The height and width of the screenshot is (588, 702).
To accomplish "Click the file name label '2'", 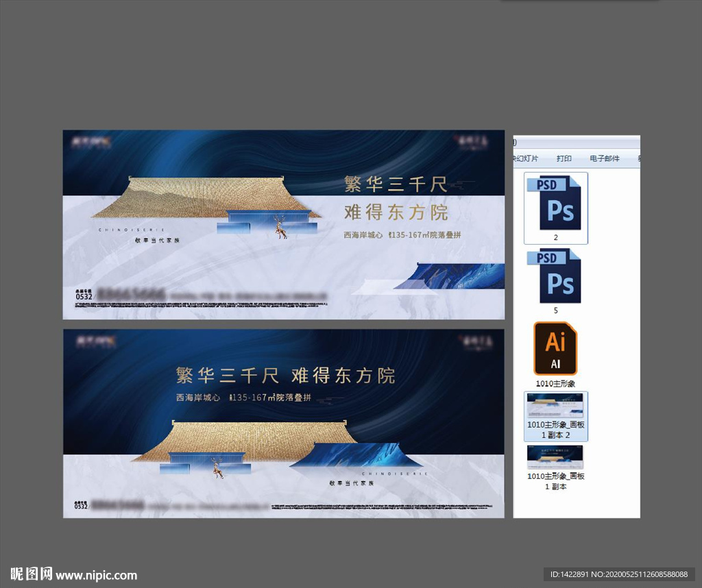I will [555, 237].
